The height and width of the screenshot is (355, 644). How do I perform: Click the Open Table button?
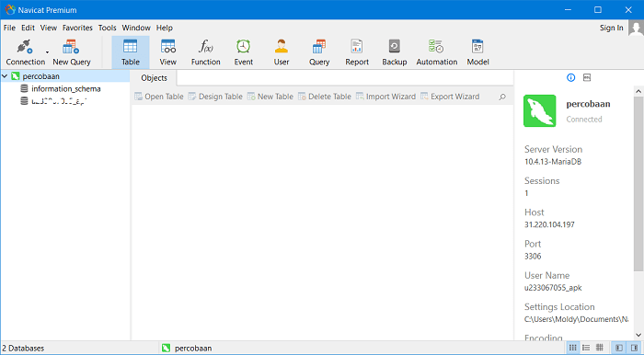[159, 97]
